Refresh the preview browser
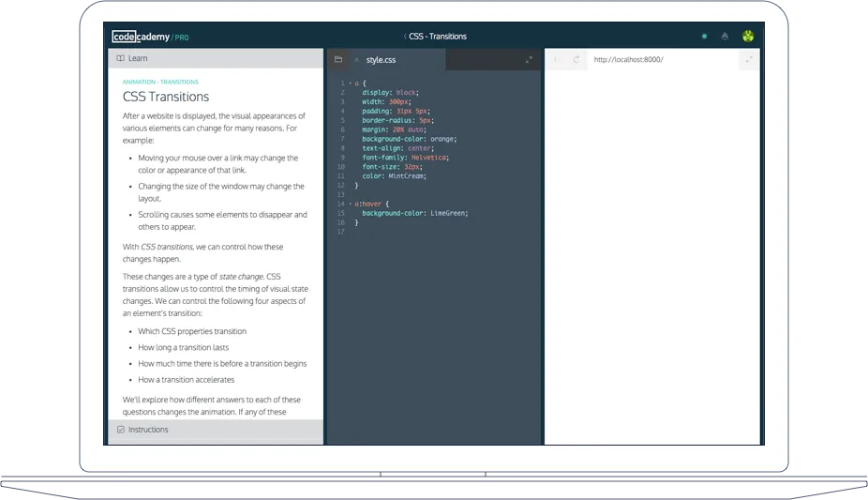 (576, 59)
